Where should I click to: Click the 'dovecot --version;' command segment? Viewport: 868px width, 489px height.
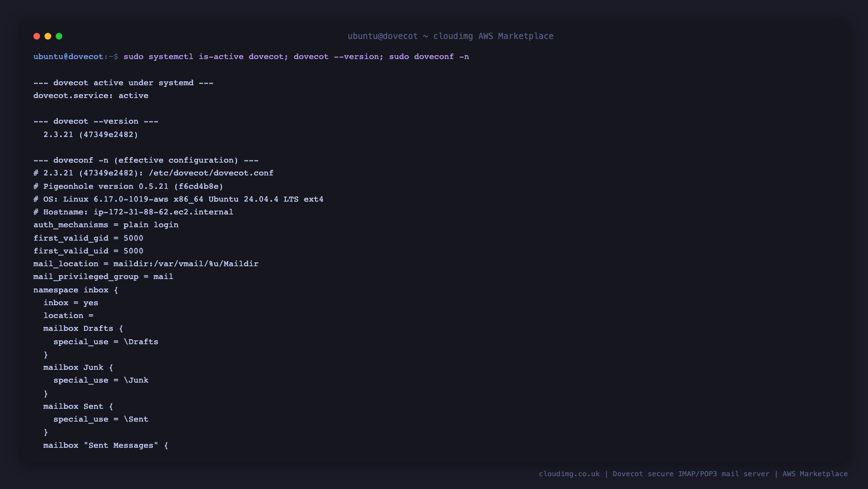point(339,57)
